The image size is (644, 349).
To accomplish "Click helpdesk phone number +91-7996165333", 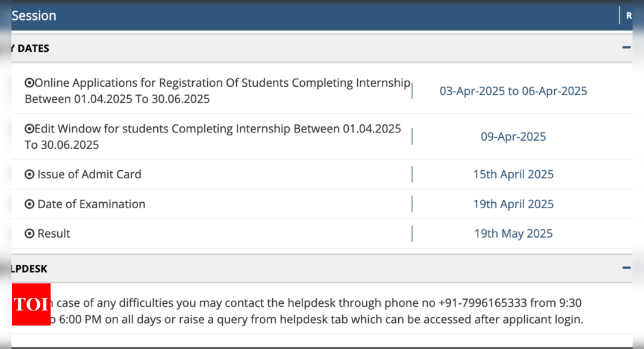I will pos(483,303).
